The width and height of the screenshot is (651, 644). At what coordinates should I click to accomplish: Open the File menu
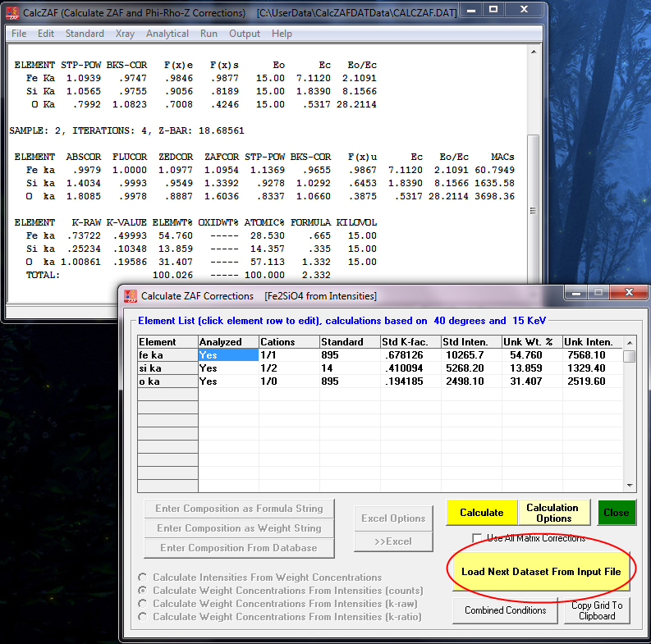point(19,34)
